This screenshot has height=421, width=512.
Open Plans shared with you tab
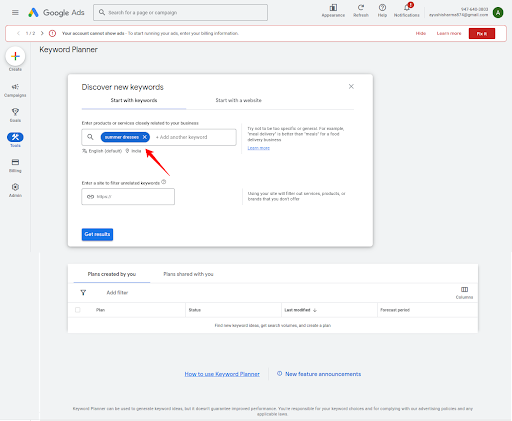pos(188,274)
